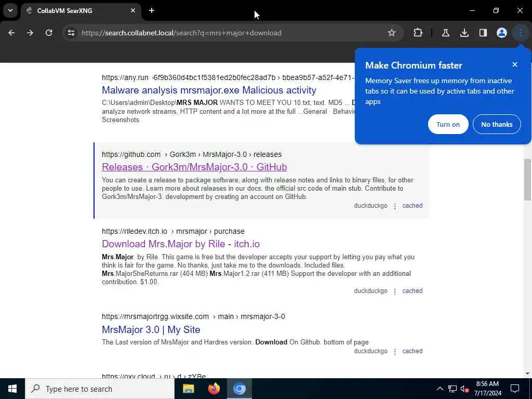Go forward to next page

click(x=30, y=33)
